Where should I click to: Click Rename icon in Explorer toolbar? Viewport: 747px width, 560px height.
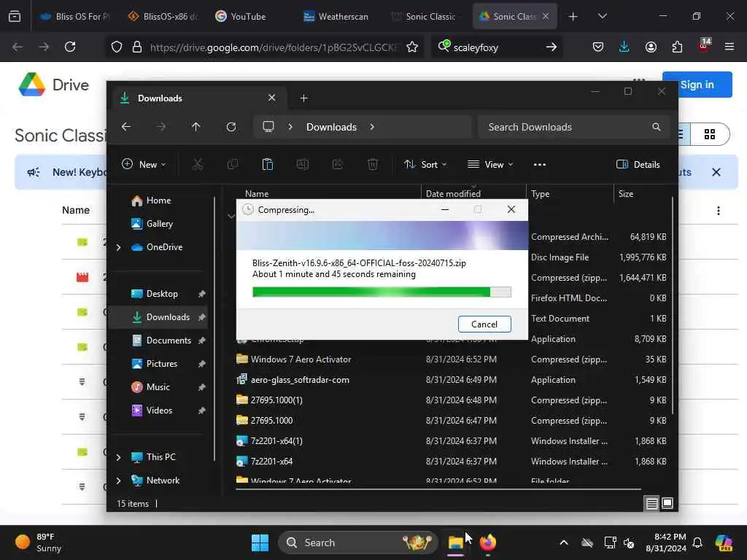[x=303, y=165]
